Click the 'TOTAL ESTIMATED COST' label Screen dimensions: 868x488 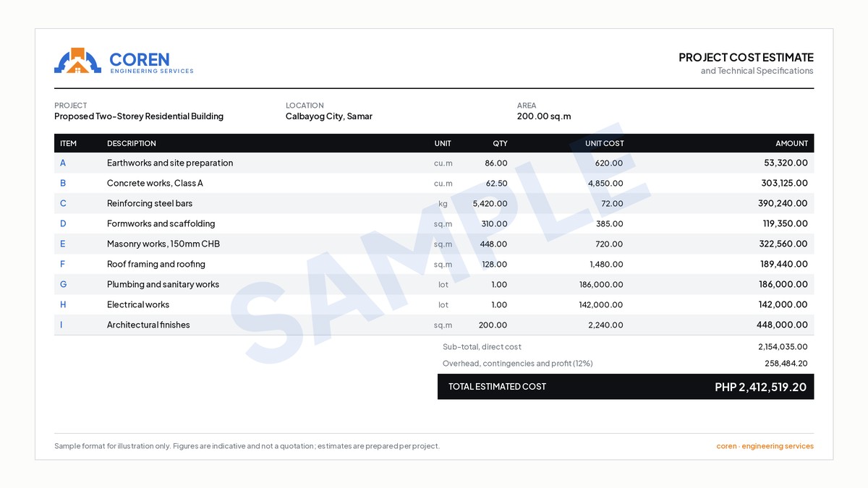coord(497,387)
